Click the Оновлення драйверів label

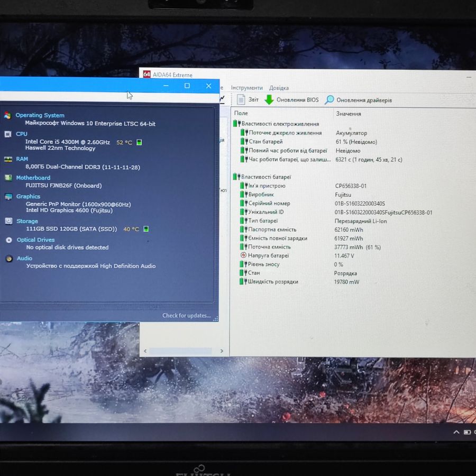364,100
